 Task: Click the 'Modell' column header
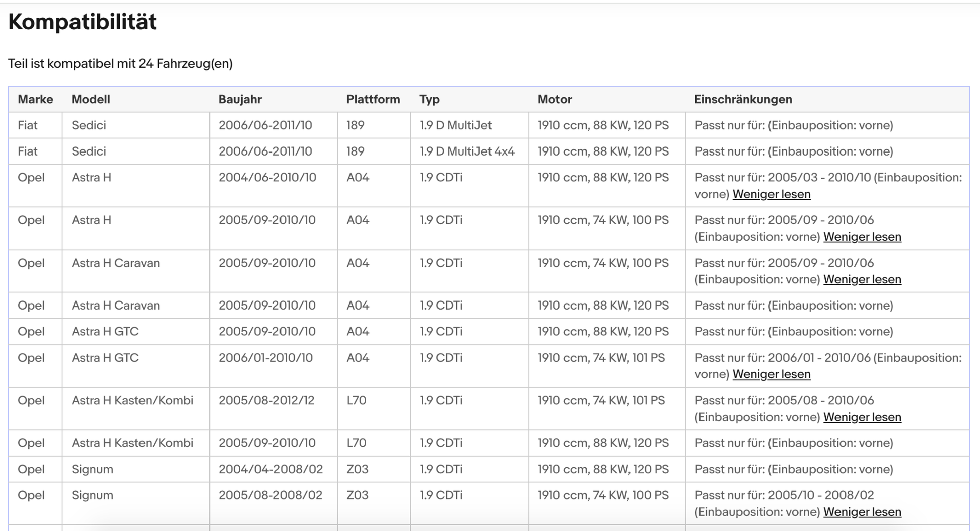pos(91,99)
